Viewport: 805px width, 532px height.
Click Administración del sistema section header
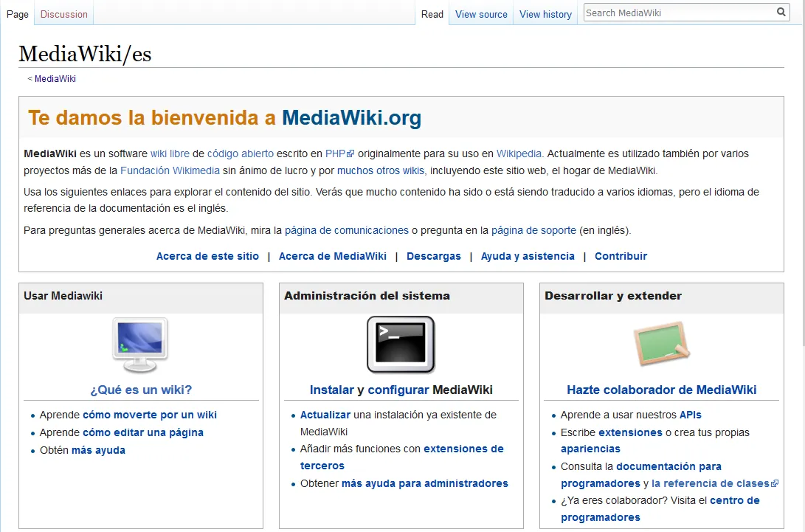(x=367, y=296)
